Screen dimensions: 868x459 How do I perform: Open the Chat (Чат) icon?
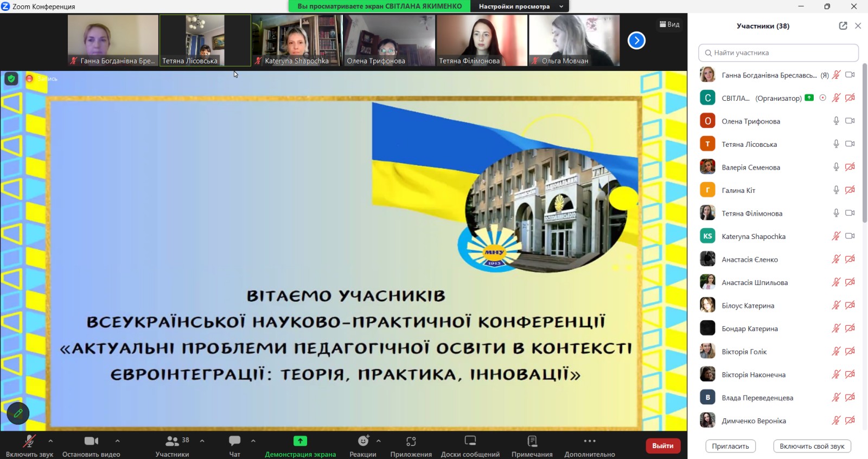pyautogui.click(x=234, y=441)
